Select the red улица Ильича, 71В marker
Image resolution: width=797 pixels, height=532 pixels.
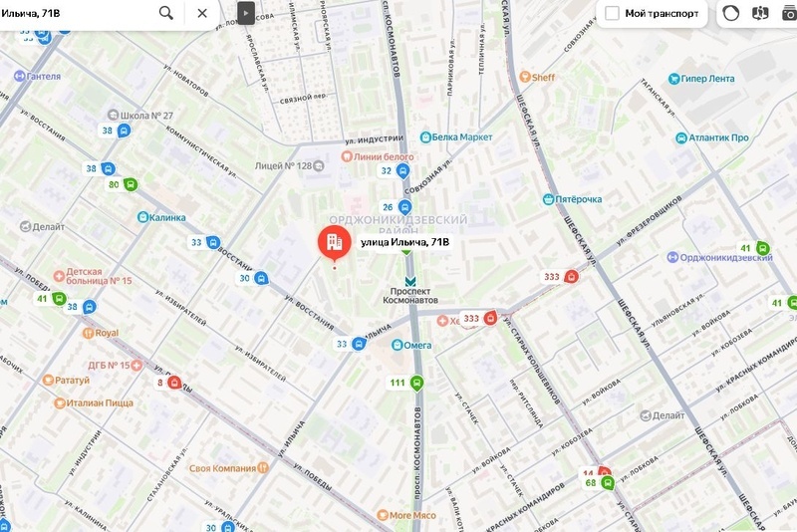click(x=334, y=243)
